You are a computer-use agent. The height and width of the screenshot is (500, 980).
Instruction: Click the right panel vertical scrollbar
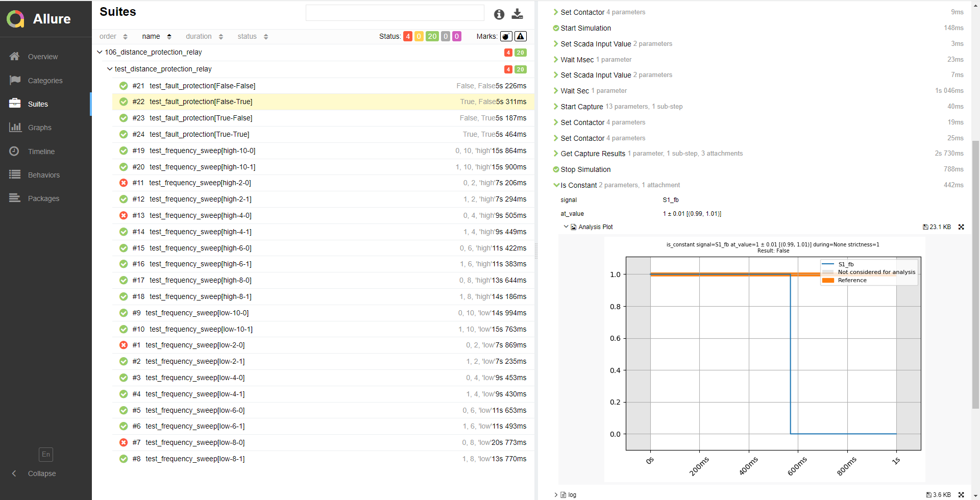pos(975,276)
